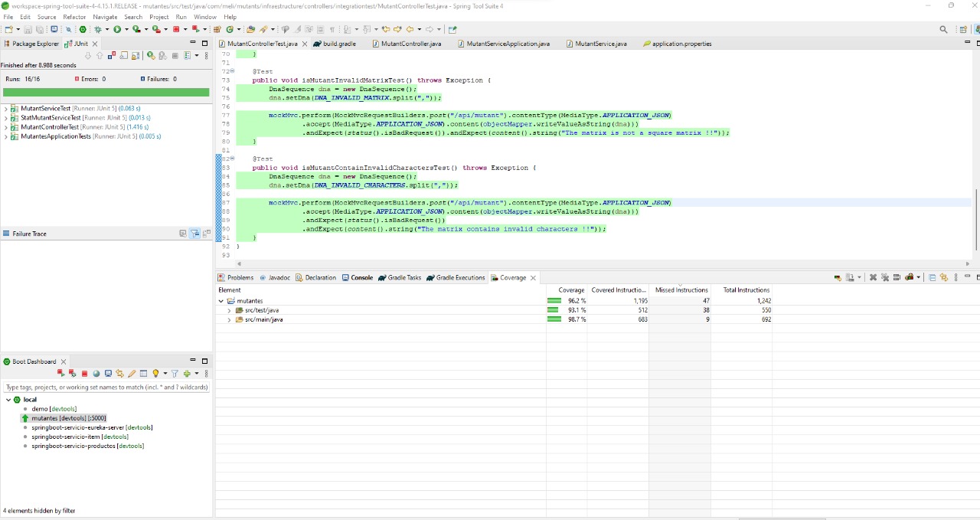Click the editor vertical scrollbar thumb
The image size is (980, 520).
coord(975,219)
